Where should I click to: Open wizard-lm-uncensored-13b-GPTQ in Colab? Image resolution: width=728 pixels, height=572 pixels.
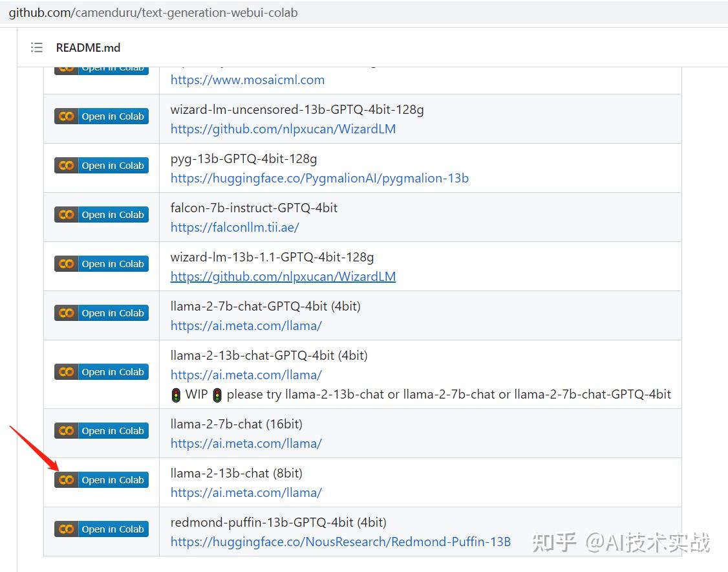[102, 116]
